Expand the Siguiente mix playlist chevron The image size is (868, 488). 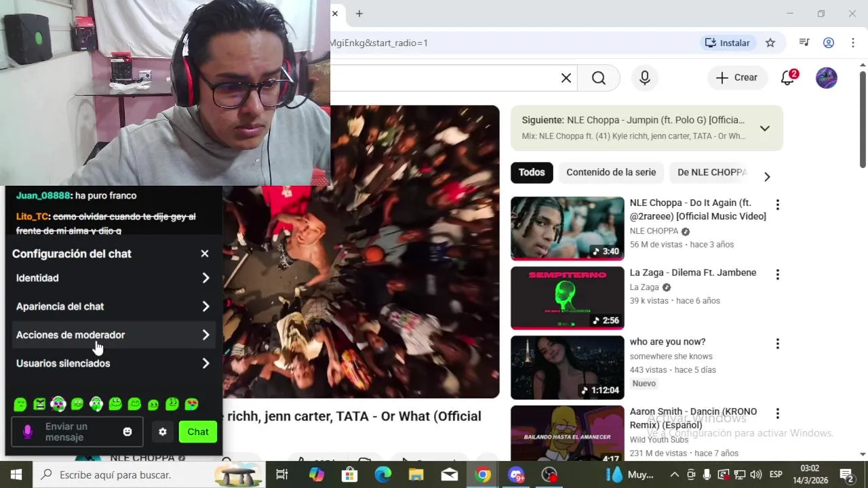tap(765, 128)
